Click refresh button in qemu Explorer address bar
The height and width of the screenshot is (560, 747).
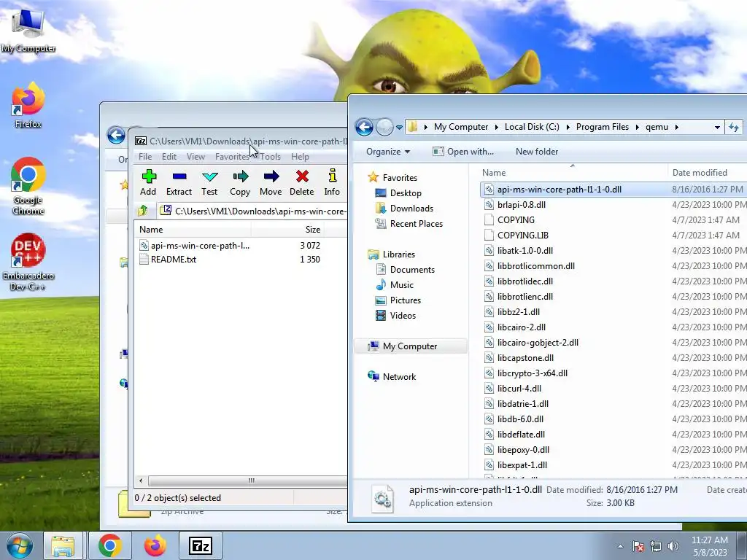pos(734,127)
